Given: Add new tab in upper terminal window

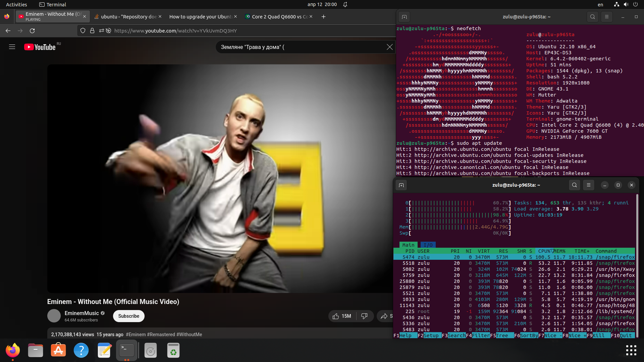Looking at the screenshot, I should 404,17.
